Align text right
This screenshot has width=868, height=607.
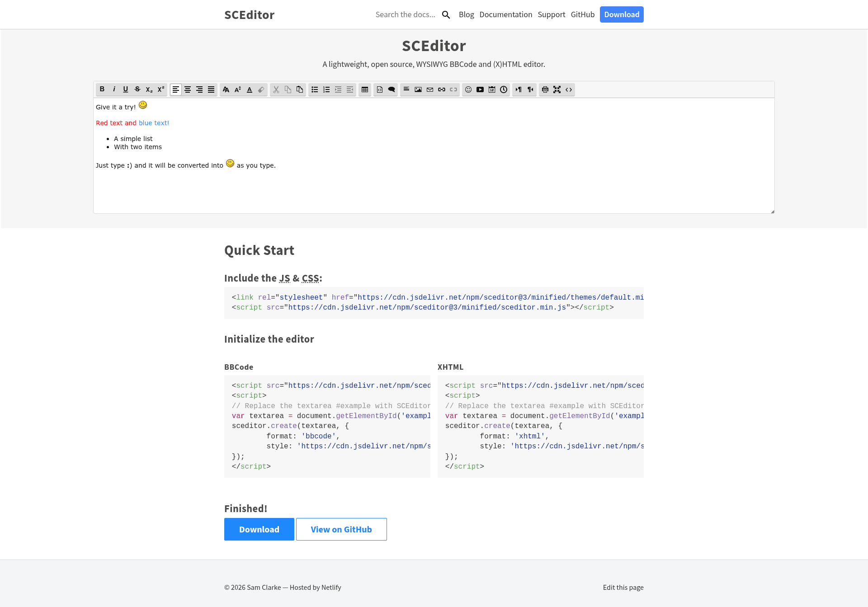click(199, 89)
